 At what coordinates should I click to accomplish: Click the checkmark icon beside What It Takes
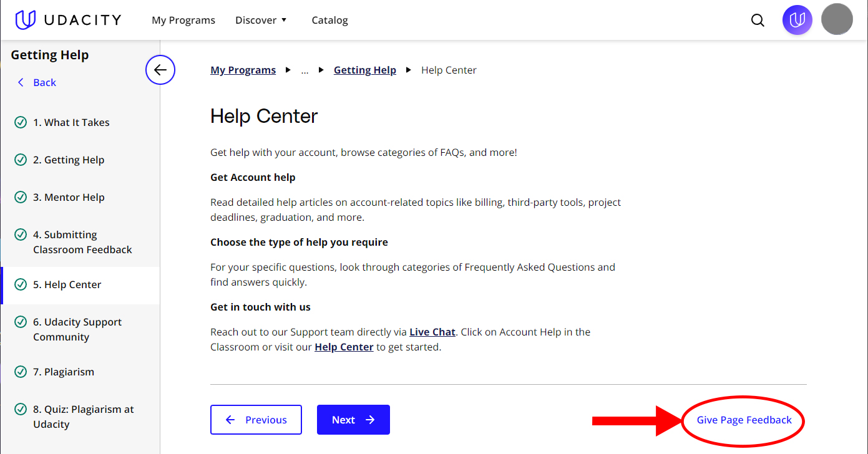point(21,122)
